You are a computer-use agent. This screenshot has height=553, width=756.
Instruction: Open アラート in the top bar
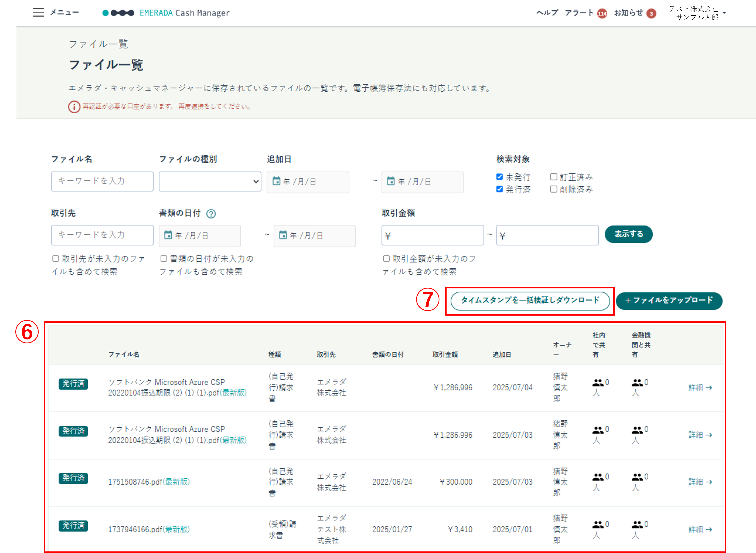579,13
